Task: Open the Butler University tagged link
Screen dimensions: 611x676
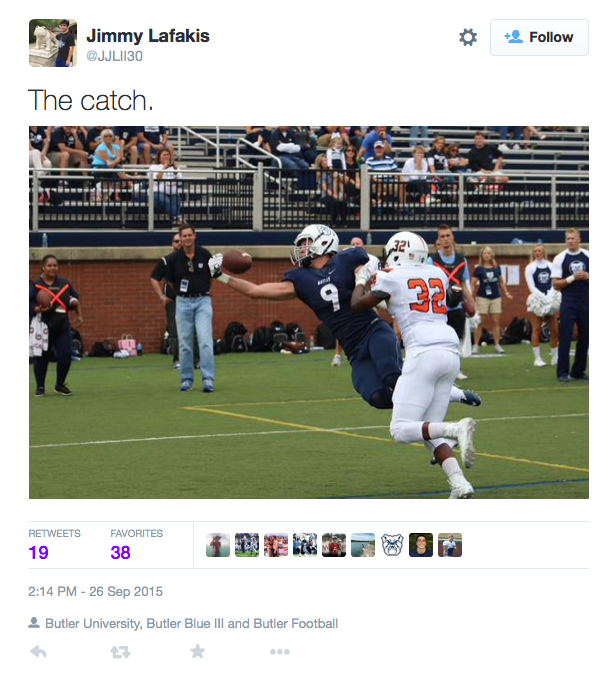Action: (92, 623)
